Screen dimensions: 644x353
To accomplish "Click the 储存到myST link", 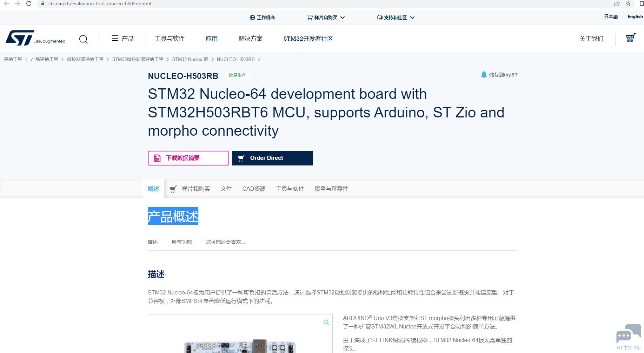I will [x=503, y=75].
